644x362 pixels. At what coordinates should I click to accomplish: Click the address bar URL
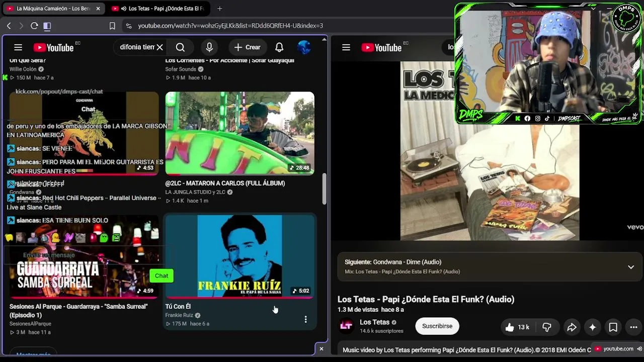click(x=230, y=26)
